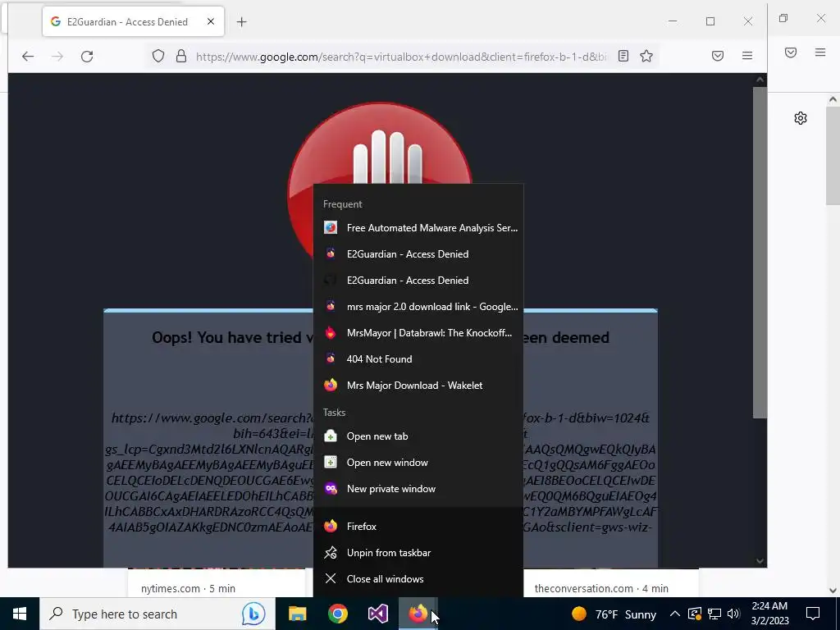This screenshot has height=630, width=840.
Task: Open the front Firefox window hamburger menu
Action: (x=747, y=56)
